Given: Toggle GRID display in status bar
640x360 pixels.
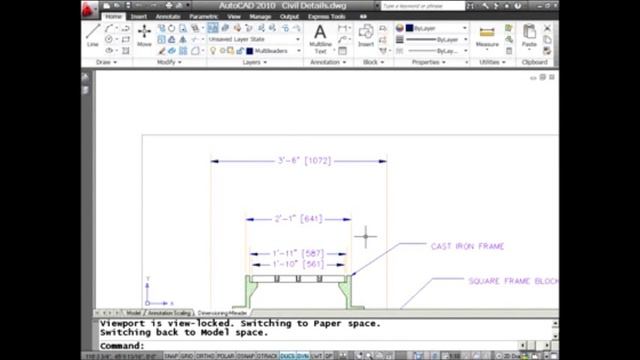Looking at the screenshot, I should tap(187, 356).
